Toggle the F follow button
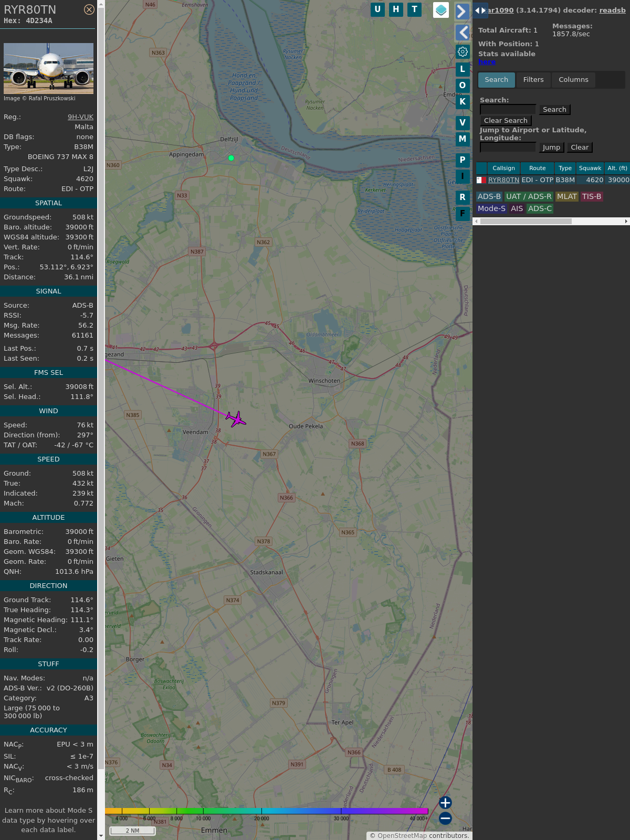Viewport: 630px width, 840px height. [x=463, y=213]
